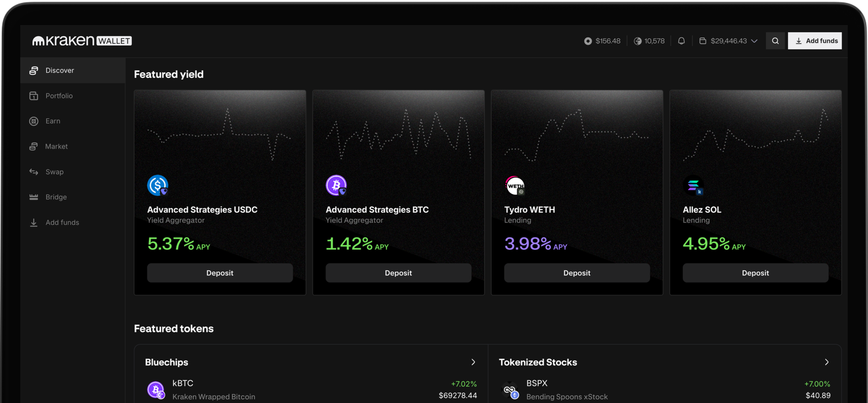The width and height of the screenshot is (868, 403).
Task: Click the Tydro WETH yield chart
Action: [x=577, y=134]
